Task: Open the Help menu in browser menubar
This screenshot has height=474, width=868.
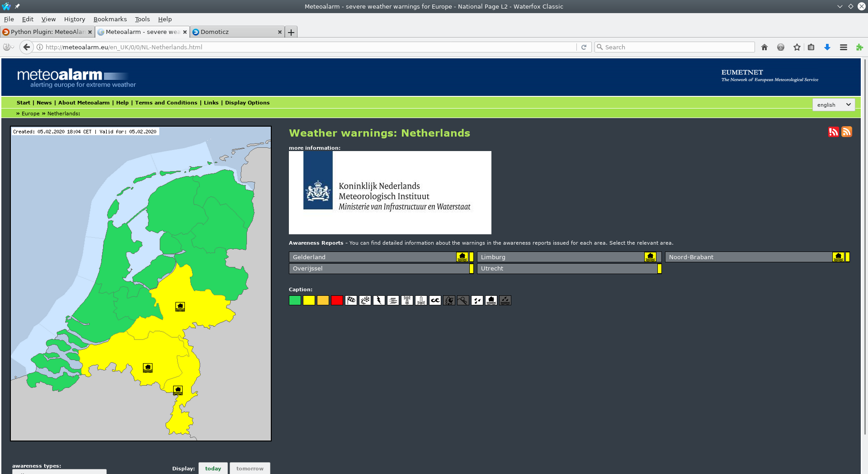Action: 165,19
